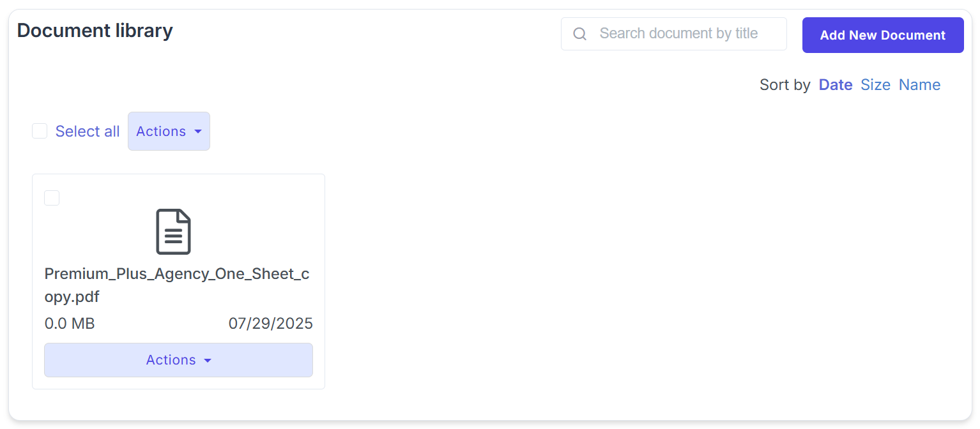Click the search magnifier icon
Screen dimensions: 980x429
tap(579, 34)
